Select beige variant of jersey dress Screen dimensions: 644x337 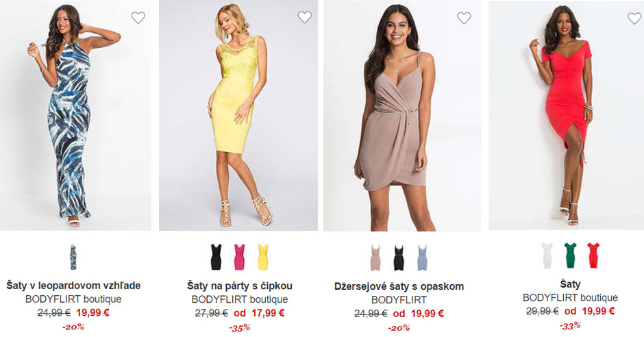(375, 258)
